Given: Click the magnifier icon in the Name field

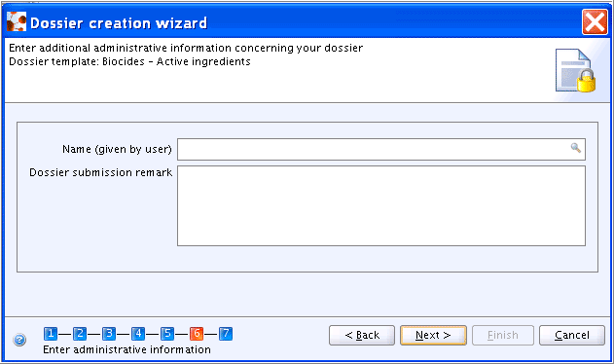Looking at the screenshot, I should pos(576,148).
